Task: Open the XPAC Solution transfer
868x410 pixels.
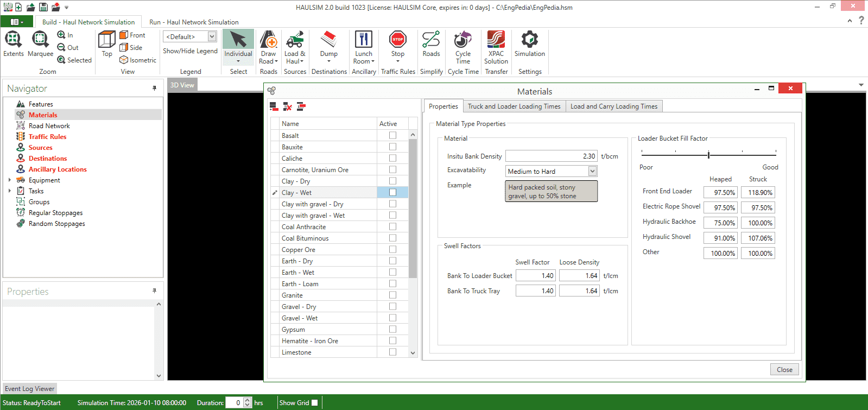Action: (496, 40)
